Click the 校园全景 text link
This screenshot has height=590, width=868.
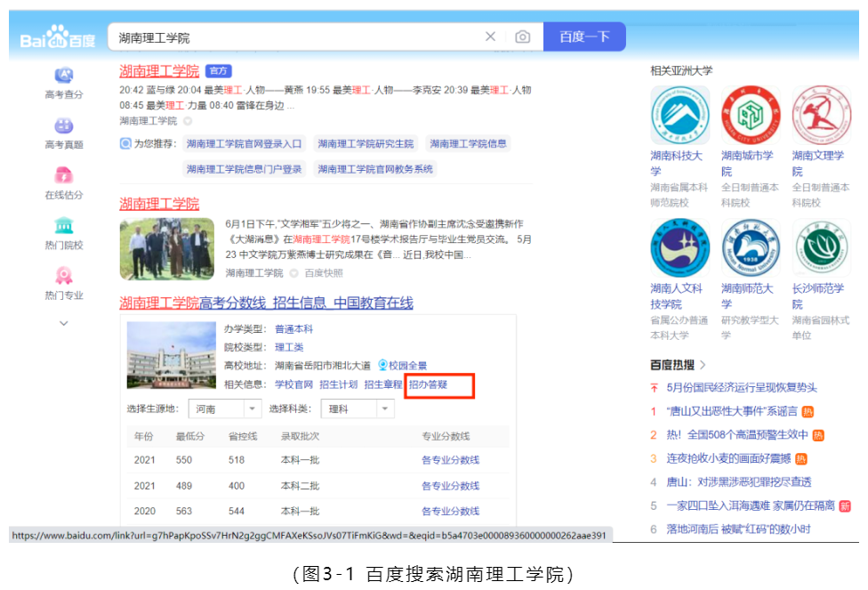tap(408, 366)
